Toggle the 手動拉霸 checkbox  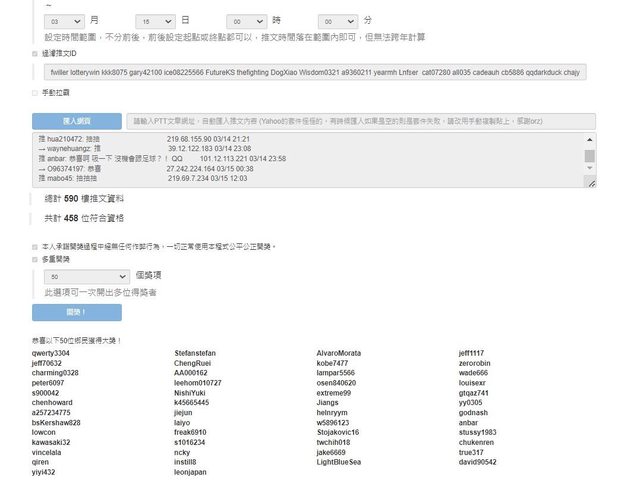tap(36, 93)
